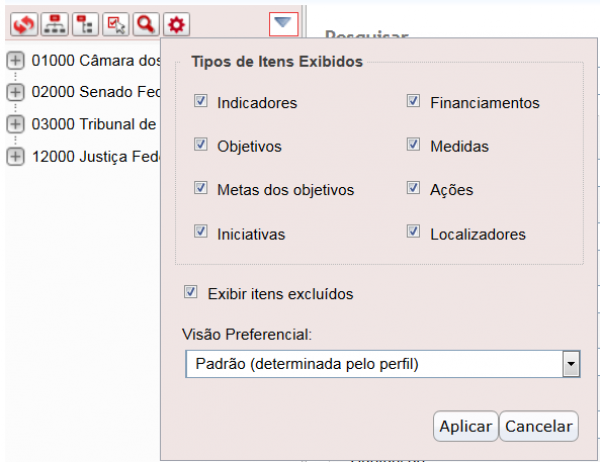The image size is (600, 462).
Task: Uncheck the Localizadores checkbox
Action: pos(413,233)
